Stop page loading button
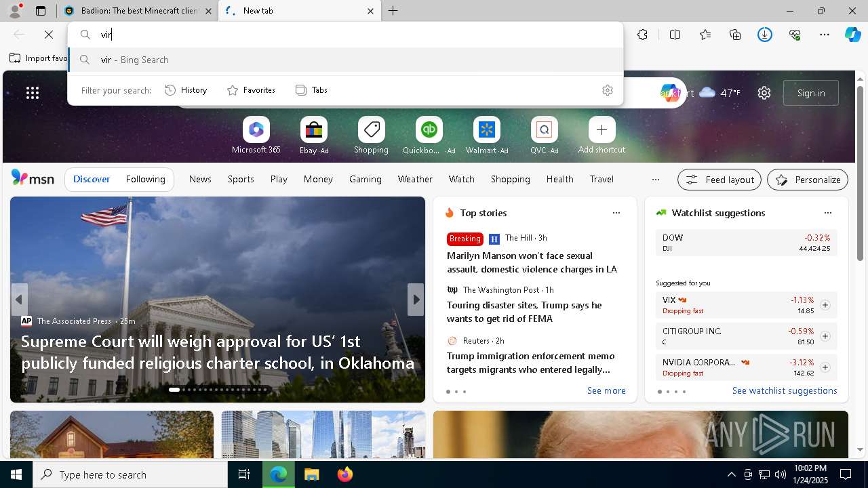The image size is (868, 488). (49, 35)
